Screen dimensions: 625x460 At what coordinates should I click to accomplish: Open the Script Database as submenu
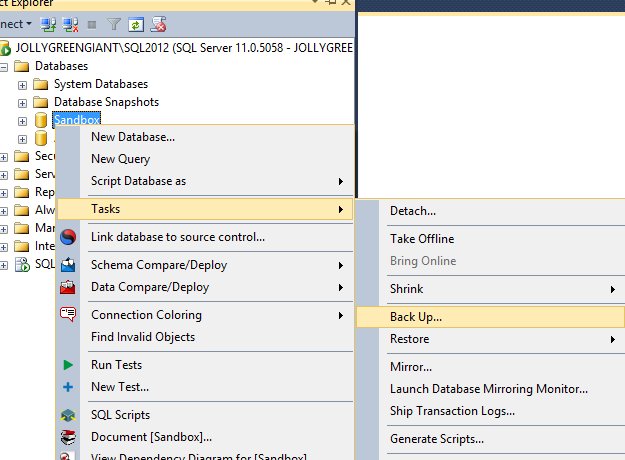click(x=138, y=181)
